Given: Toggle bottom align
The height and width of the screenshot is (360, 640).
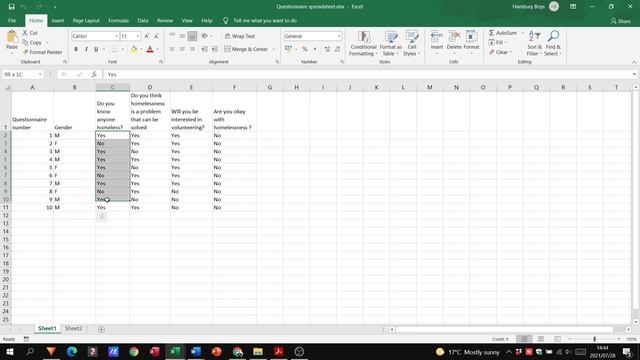Looking at the screenshot, I should click(x=192, y=36).
